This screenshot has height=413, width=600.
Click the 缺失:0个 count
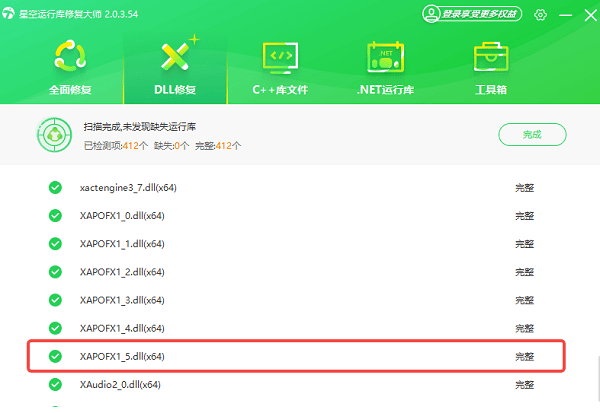tap(171, 145)
